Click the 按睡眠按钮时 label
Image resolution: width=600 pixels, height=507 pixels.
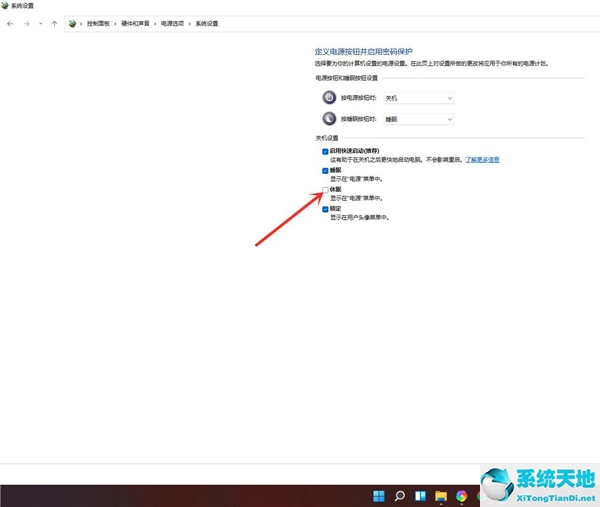click(x=359, y=119)
